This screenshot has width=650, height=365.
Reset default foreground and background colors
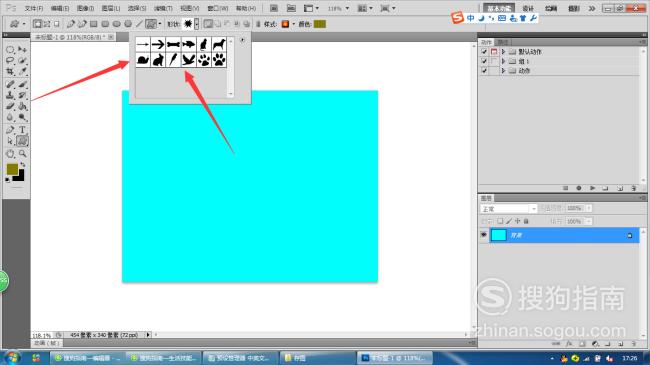[7, 180]
